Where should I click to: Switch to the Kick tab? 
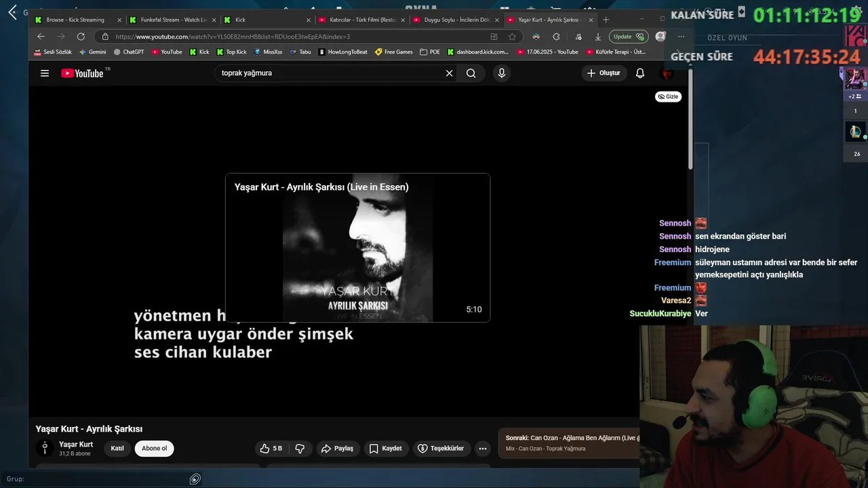[x=267, y=20]
